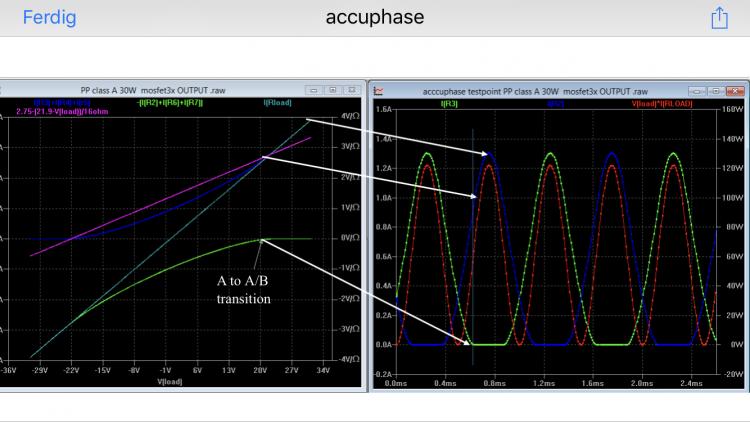
Task: Open the share sheet icon
Action: coord(719,18)
